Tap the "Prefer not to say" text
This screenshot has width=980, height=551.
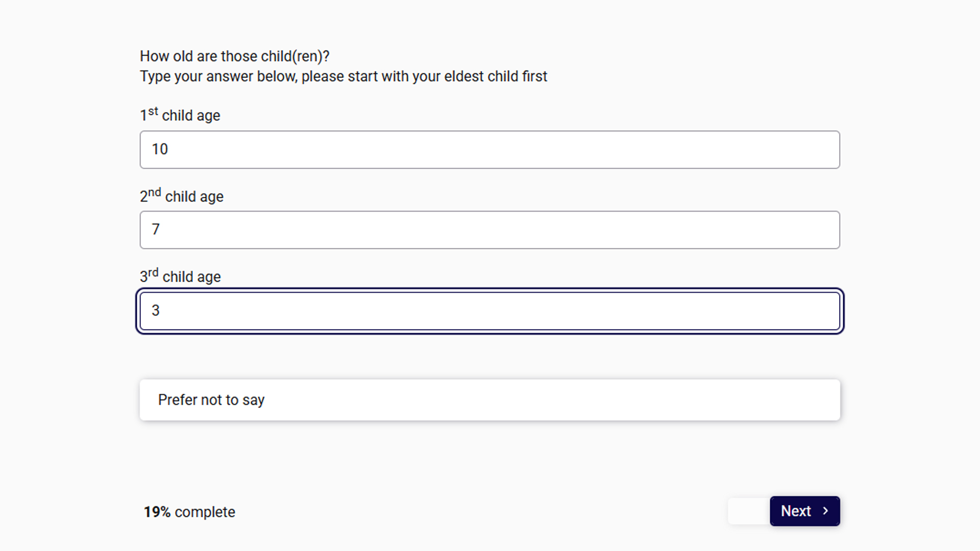[211, 399]
